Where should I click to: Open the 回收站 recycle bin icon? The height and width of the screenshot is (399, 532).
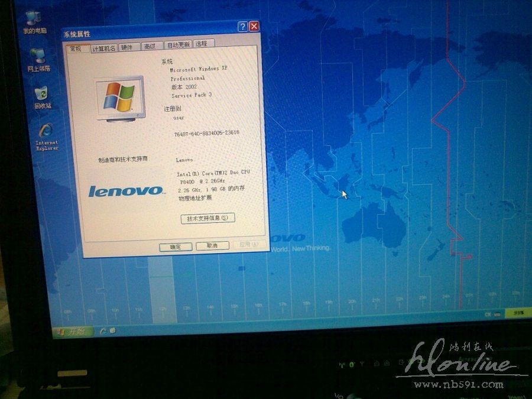click(x=42, y=98)
